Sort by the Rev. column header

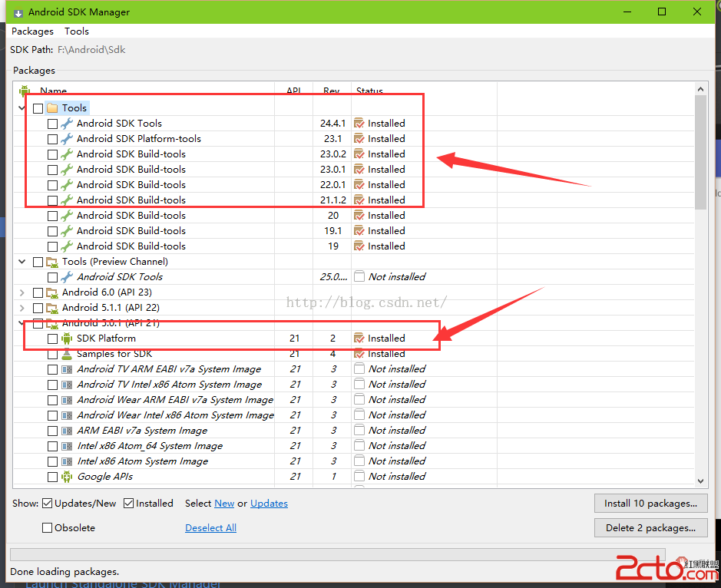[x=332, y=91]
